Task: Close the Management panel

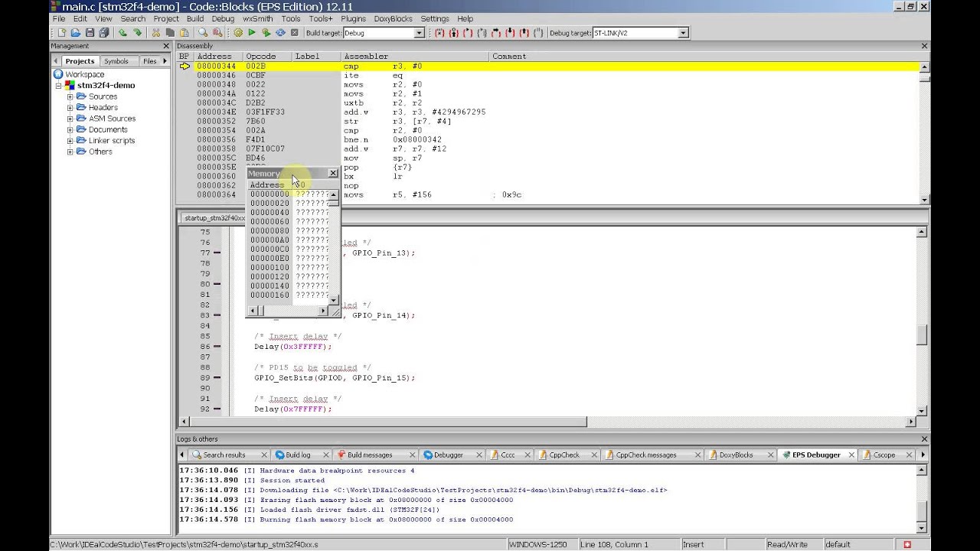Action: tap(166, 46)
